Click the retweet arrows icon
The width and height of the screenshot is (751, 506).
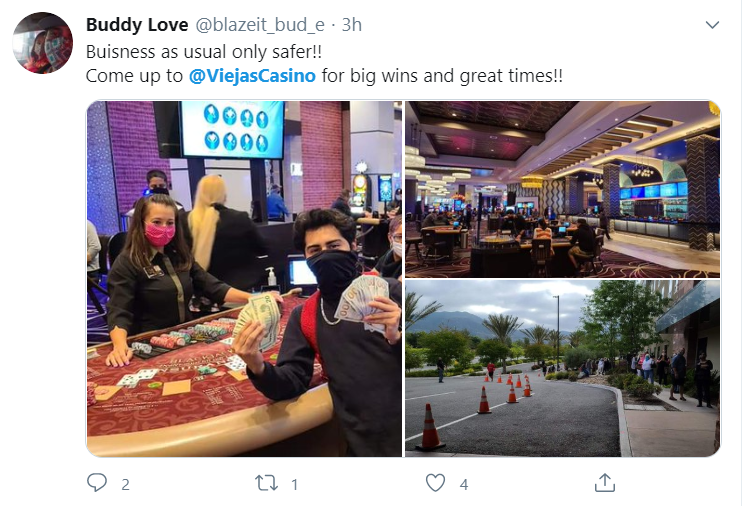click(266, 483)
